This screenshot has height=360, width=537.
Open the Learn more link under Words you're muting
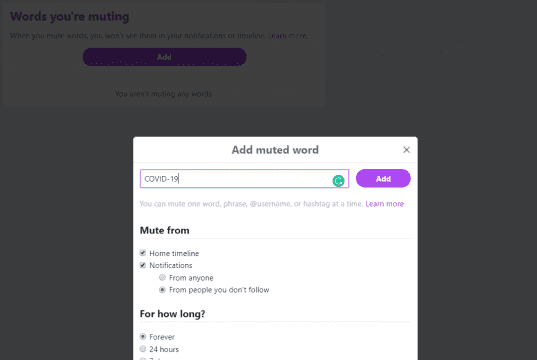click(288, 36)
